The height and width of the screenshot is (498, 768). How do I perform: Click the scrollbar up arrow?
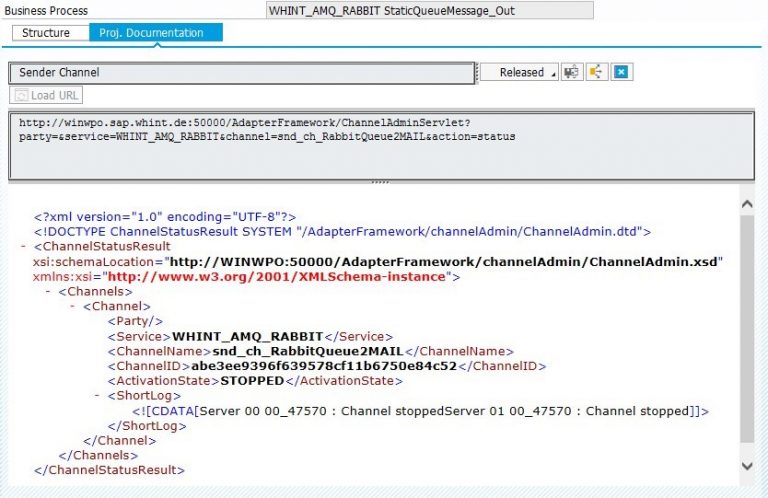[x=747, y=204]
